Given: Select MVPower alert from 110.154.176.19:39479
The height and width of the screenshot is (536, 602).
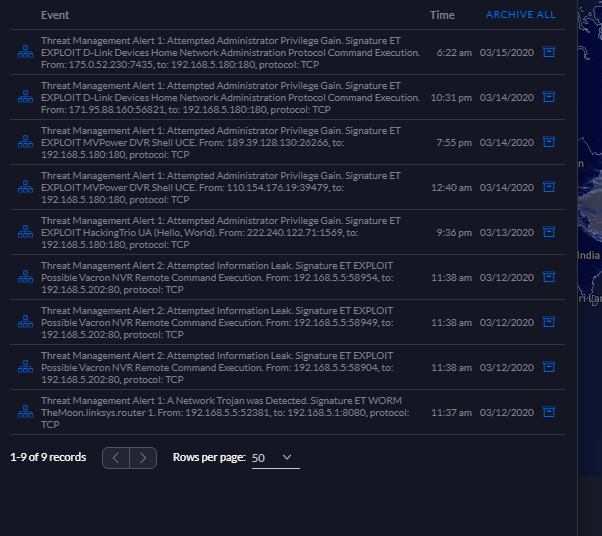Looking at the screenshot, I should click(x=221, y=187).
